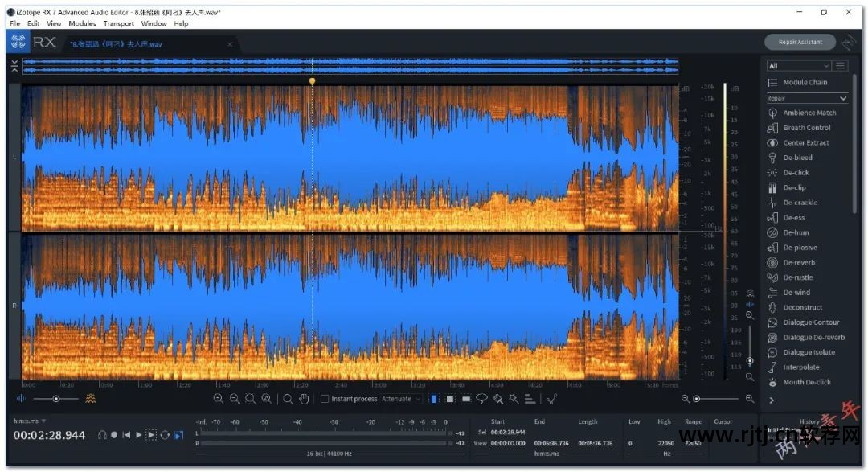
Task: Open the Module Chain
Action: 805,83
